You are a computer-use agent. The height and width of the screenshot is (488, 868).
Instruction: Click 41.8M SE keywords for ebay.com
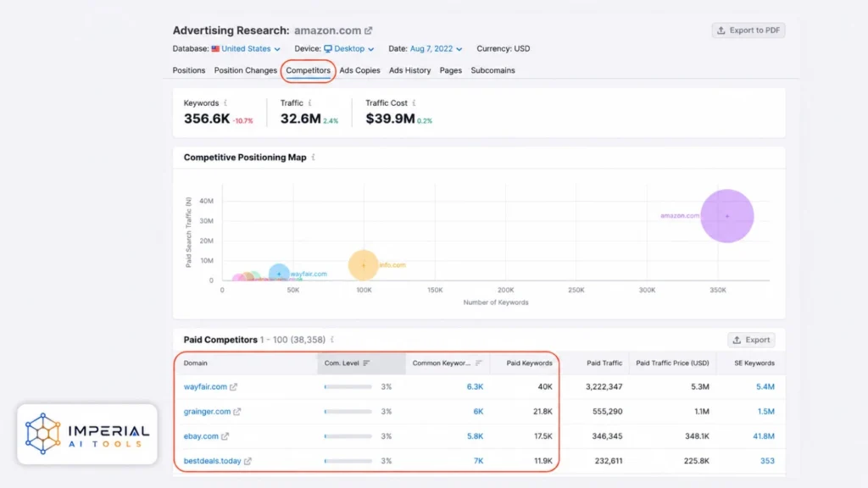[x=764, y=436]
